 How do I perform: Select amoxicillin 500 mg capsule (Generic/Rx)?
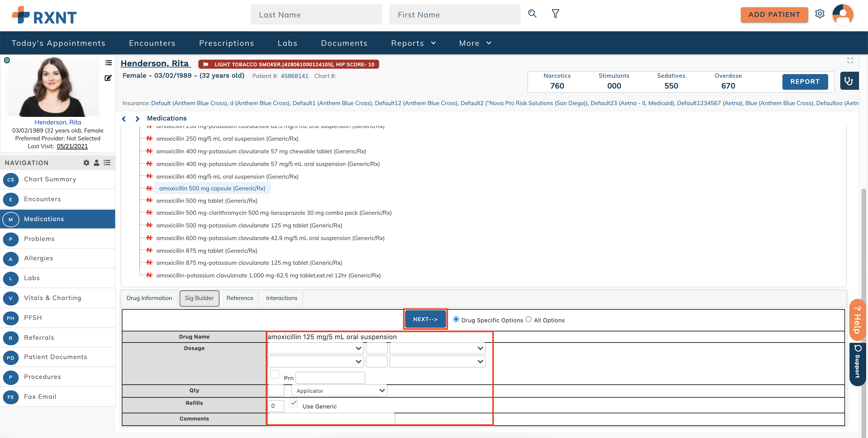click(x=212, y=188)
